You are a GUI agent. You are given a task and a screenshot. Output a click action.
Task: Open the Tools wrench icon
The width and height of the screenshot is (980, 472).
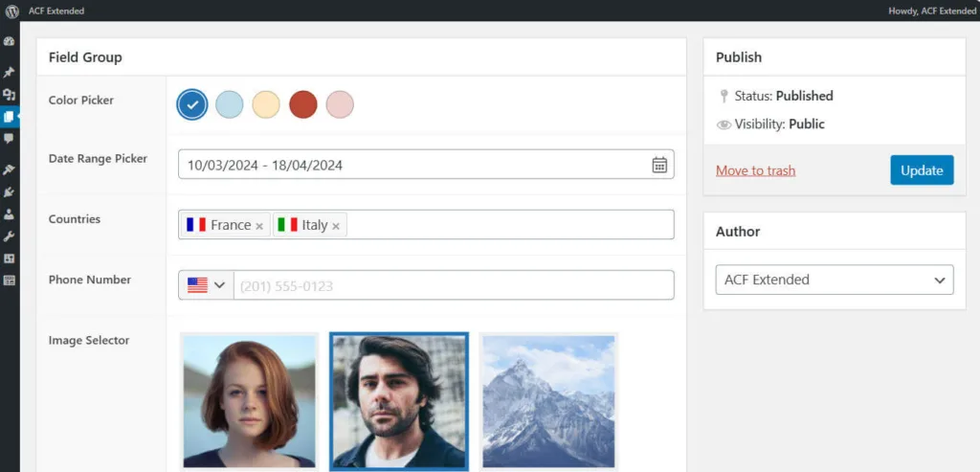point(9,236)
